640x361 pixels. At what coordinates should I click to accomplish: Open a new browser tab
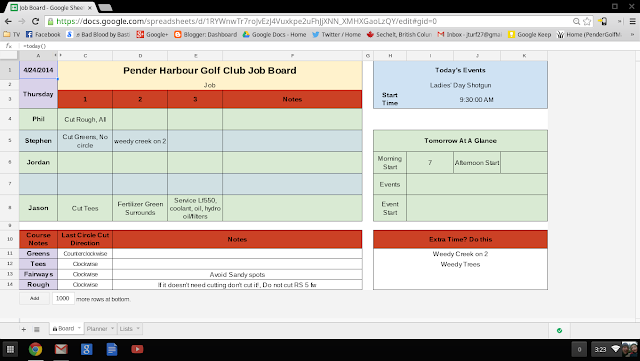105,7
